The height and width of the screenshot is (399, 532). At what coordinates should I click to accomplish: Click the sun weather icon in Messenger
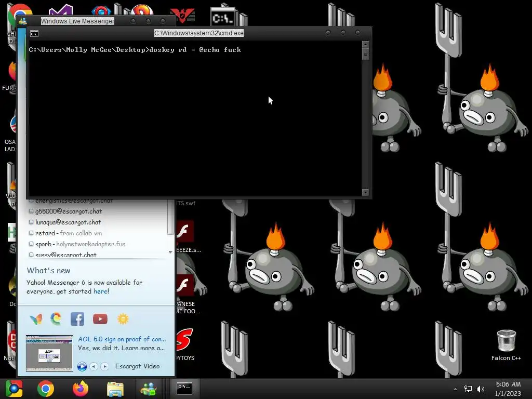coord(123,319)
